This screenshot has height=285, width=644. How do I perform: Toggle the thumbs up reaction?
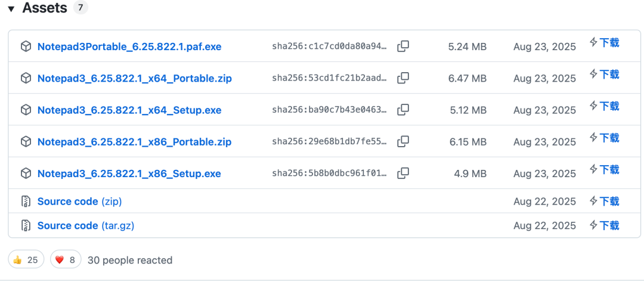[26, 259]
